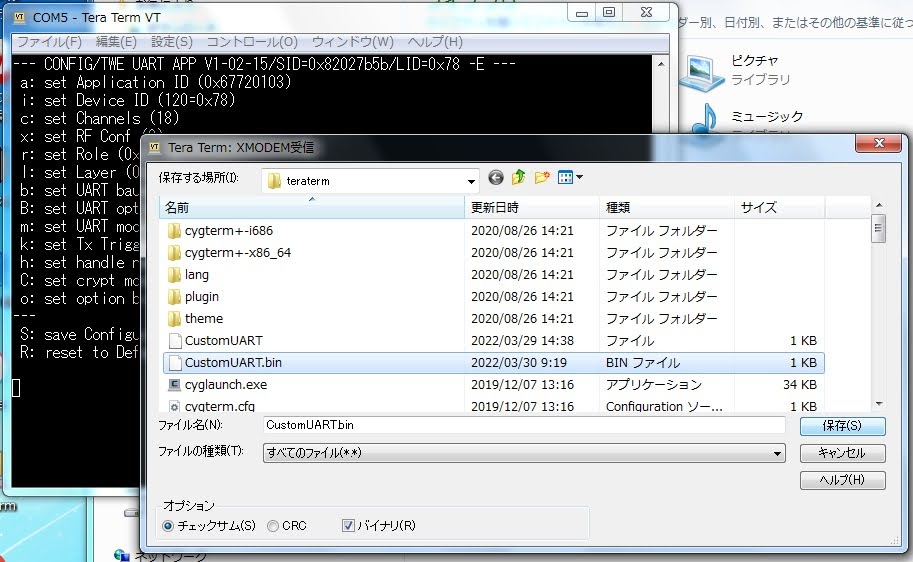Image resolution: width=913 pixels, height=562 pixels.
Task: Click the ヘルプ(H) button in dialog
Action: 843,480
